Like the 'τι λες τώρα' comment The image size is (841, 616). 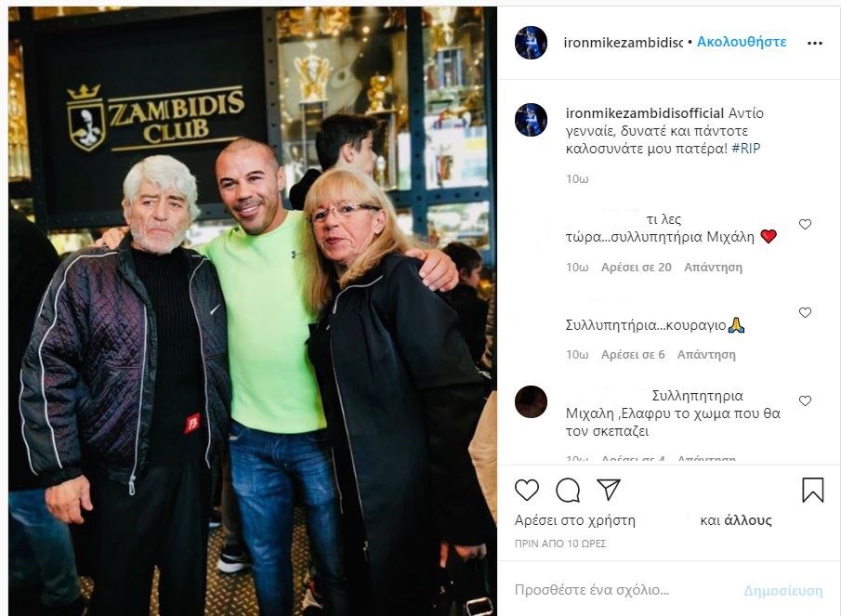805,225
